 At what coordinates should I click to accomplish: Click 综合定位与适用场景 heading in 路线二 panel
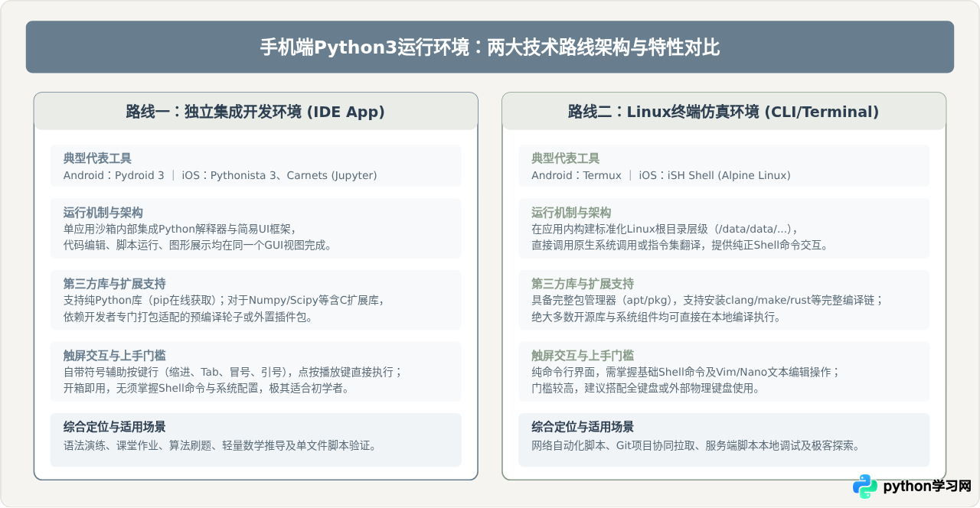[x=583, y=427]
